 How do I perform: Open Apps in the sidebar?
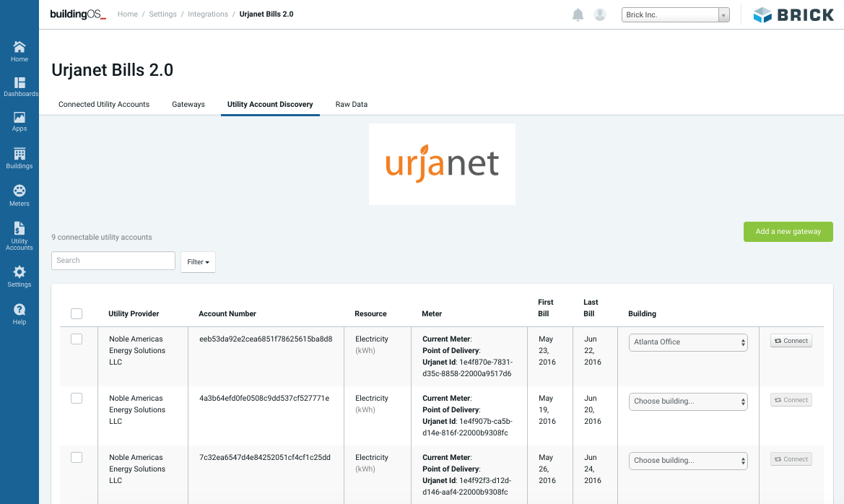(x=19, y=122)
